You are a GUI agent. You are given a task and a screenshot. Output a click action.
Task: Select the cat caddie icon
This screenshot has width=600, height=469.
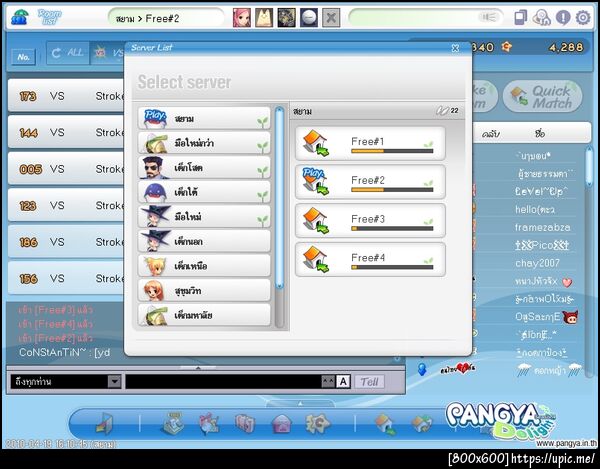[x=264, y=18]
